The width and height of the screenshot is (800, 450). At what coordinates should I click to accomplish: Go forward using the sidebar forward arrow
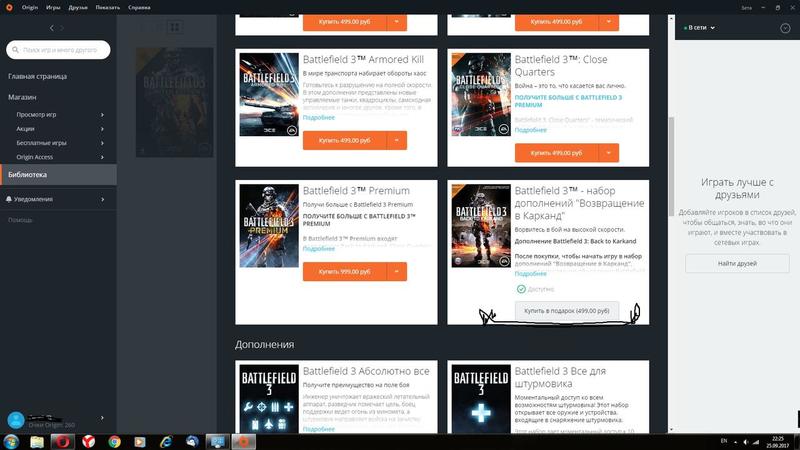(62, 28)
